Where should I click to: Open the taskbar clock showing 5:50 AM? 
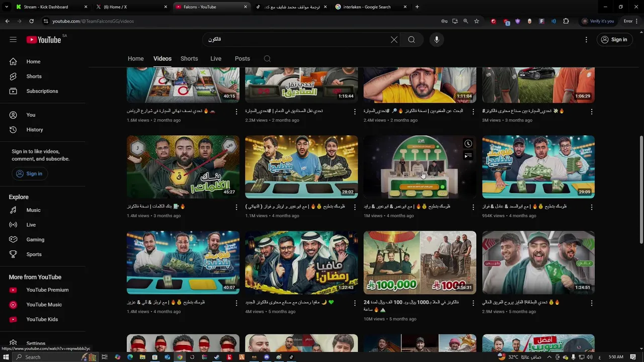[616, 357]
